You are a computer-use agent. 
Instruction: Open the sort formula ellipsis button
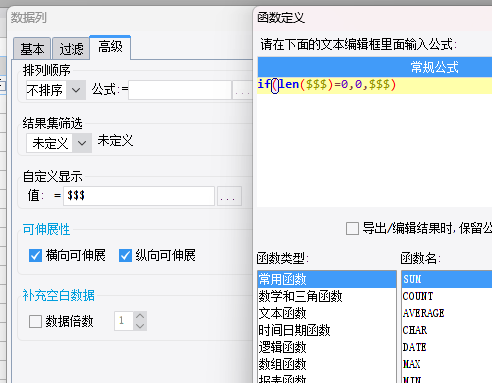[x=243, y=90]
